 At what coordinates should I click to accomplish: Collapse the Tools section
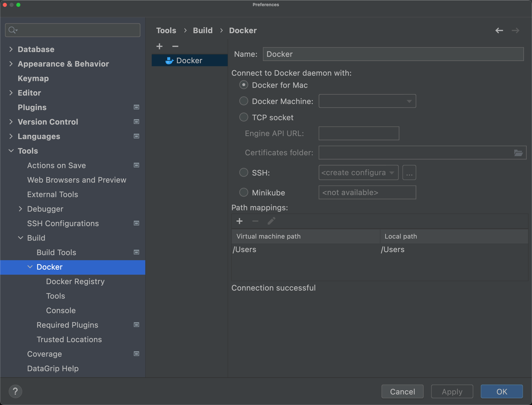coord(11,151)
